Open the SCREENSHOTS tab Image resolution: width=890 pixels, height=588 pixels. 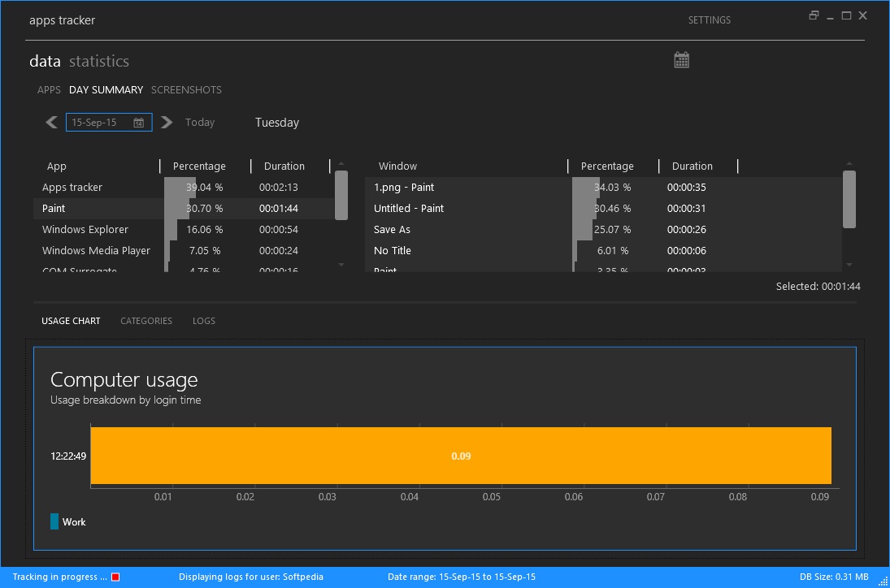[186, 89]
